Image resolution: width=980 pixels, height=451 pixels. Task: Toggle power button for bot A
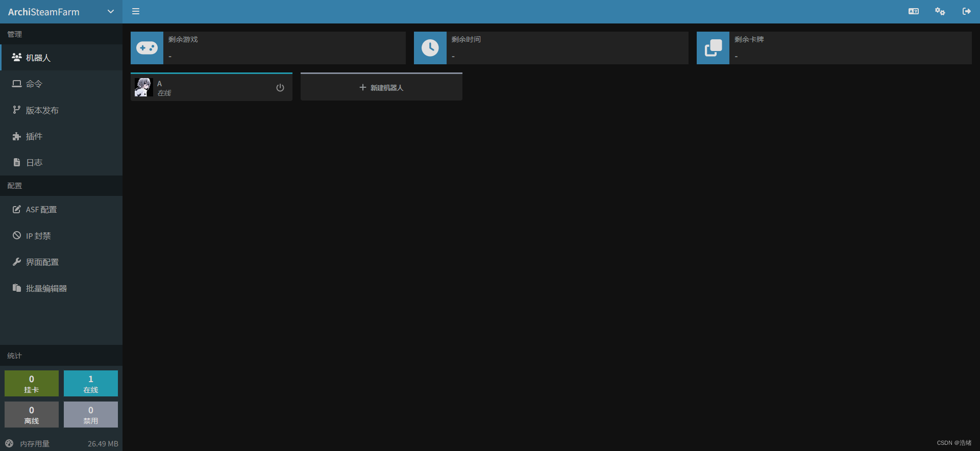coord(280,88)
